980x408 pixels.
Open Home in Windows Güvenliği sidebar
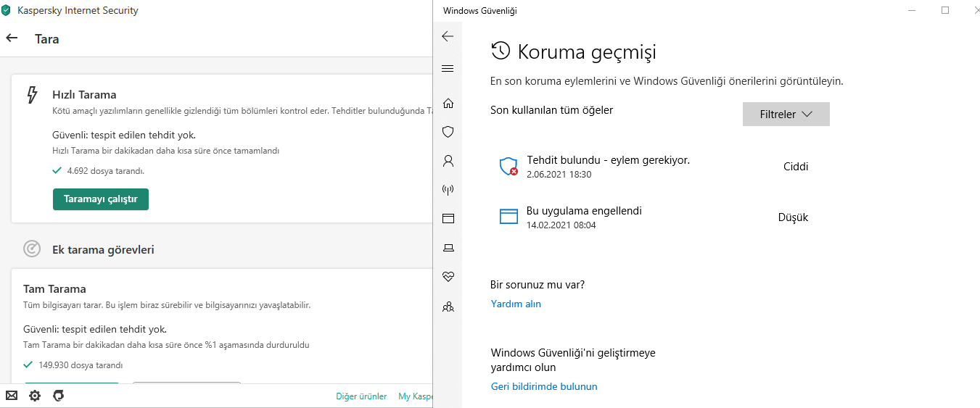coord(448,103)
